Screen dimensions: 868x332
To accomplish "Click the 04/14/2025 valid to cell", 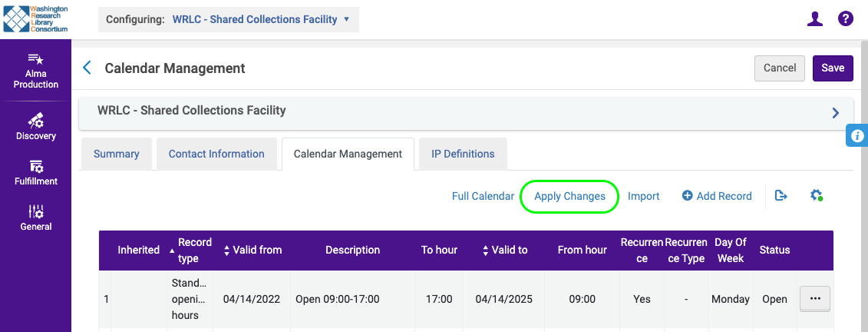I will tap(503, 299).
